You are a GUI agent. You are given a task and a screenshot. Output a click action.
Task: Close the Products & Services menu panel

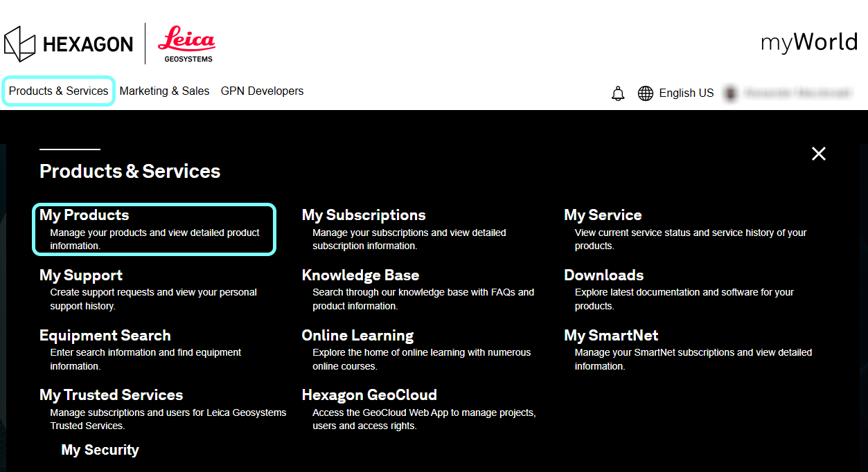[x=819, y=154]
